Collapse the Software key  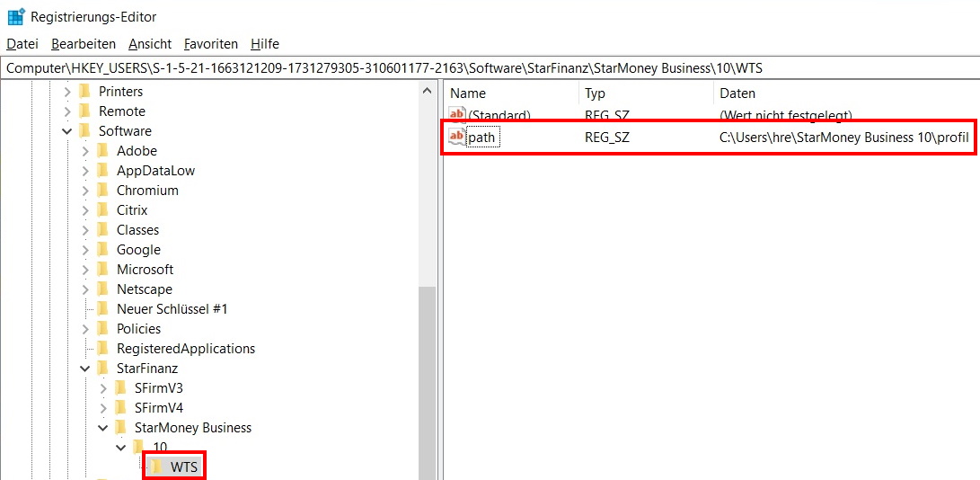(x=67, y=131)
